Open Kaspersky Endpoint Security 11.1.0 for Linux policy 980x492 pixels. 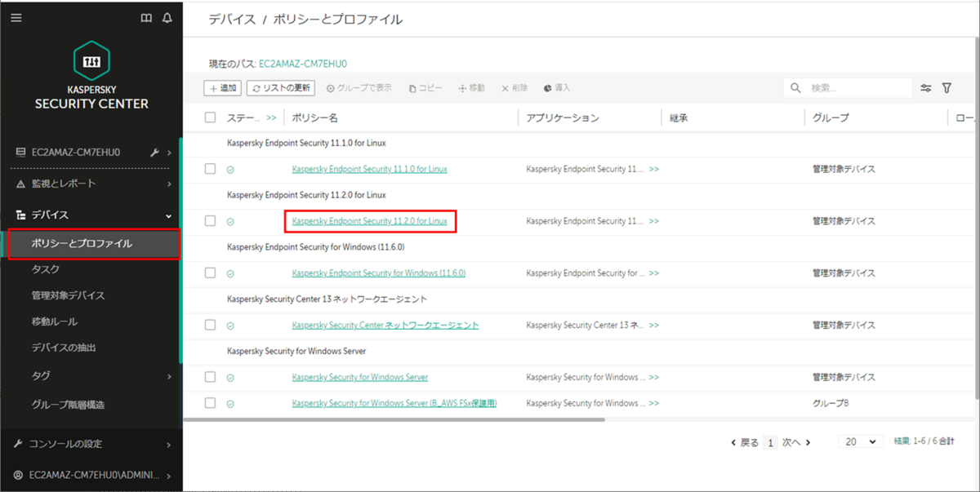coord(369,169)
